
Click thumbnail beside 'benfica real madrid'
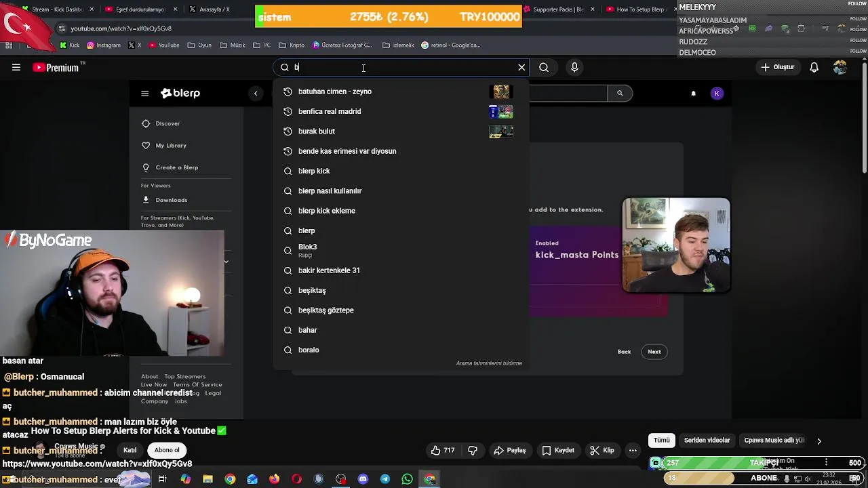pos(501,111)
